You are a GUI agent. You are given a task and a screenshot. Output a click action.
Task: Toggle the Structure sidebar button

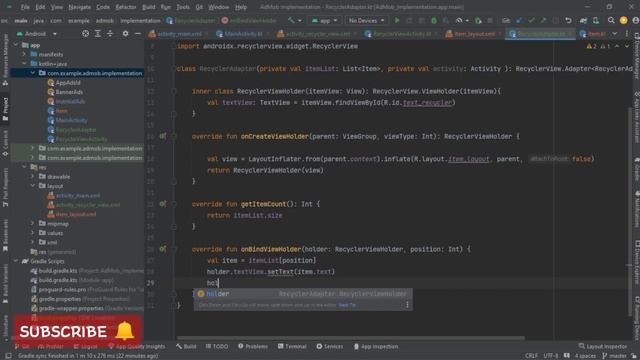pos(5,327)
